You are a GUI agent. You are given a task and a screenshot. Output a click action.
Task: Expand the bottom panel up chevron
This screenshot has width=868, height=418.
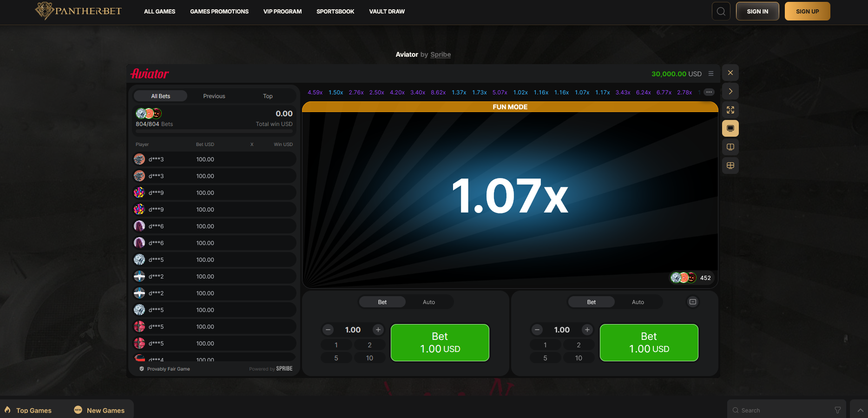860,410
